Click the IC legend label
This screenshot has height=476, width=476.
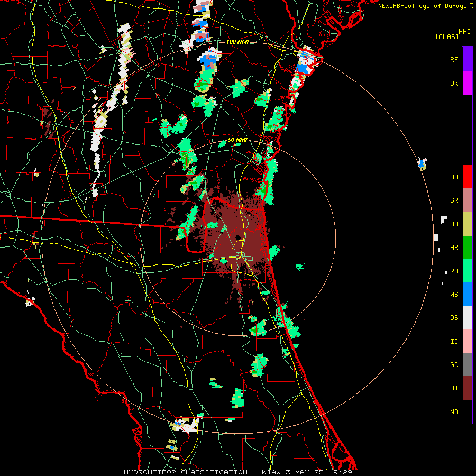[x=454, y=342]
